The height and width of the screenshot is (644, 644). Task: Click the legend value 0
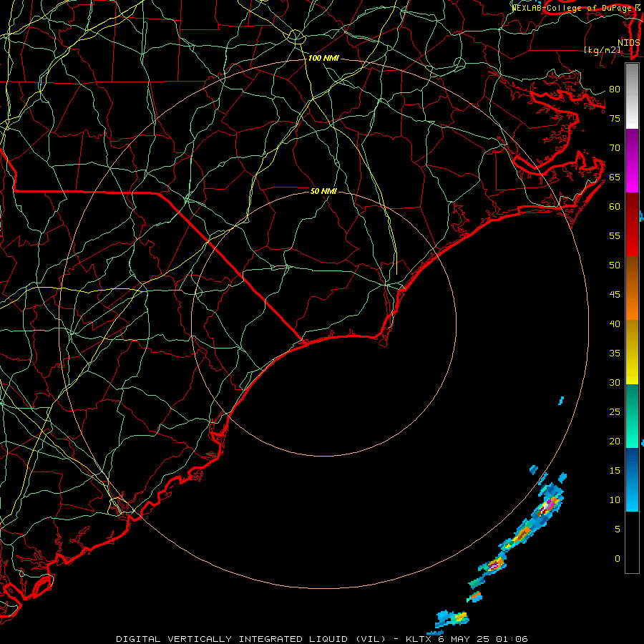tap(618, 559)
